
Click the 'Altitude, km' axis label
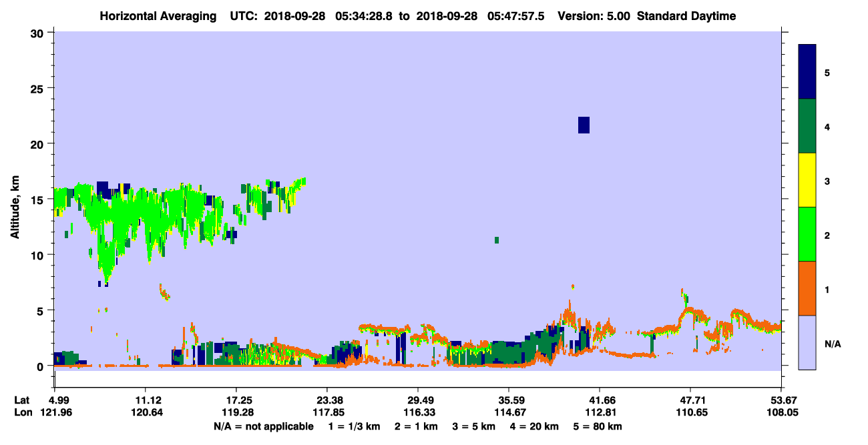point(14,207)
